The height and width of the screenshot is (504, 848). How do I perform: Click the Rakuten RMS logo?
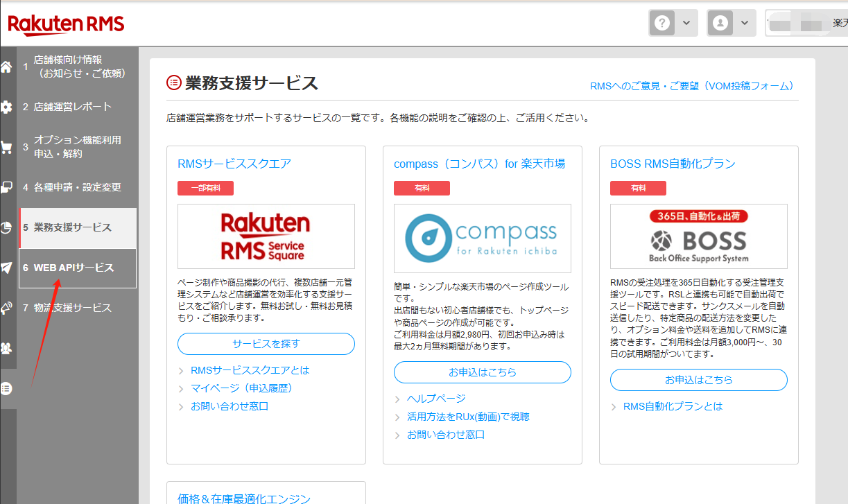pyautogui.click(x=66, y=25)
